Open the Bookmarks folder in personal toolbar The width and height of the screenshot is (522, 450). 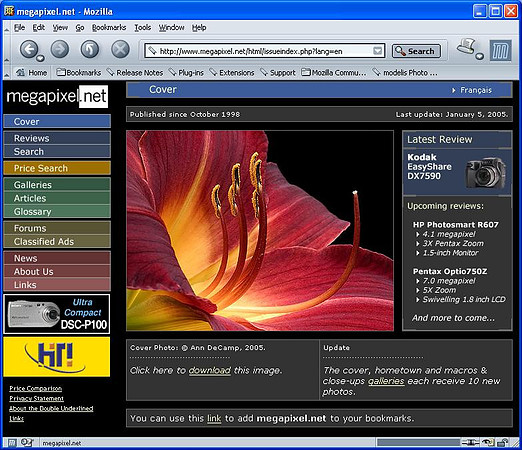coord(79,72)
